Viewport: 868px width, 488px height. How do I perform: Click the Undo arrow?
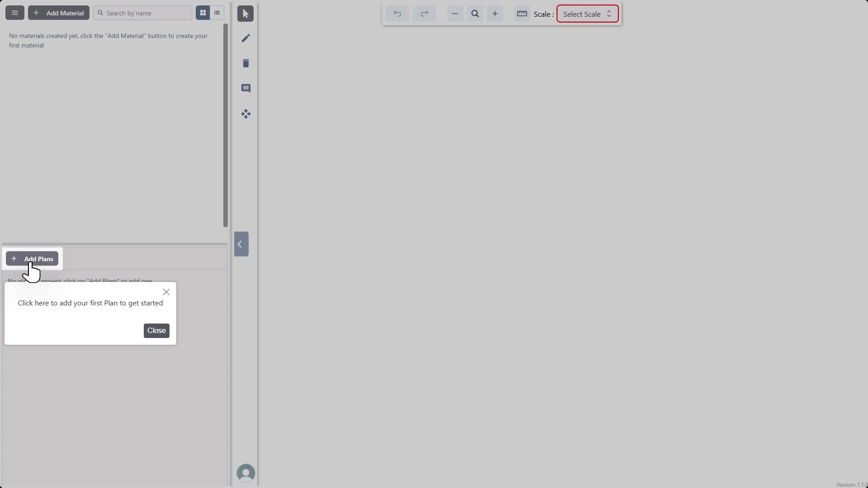(x=397, y=14)
